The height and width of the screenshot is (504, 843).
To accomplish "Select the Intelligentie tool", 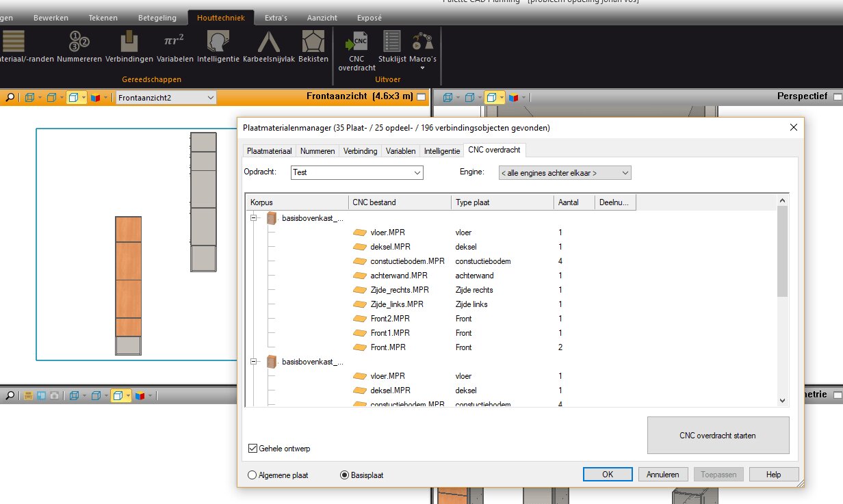I will [218, 45].
